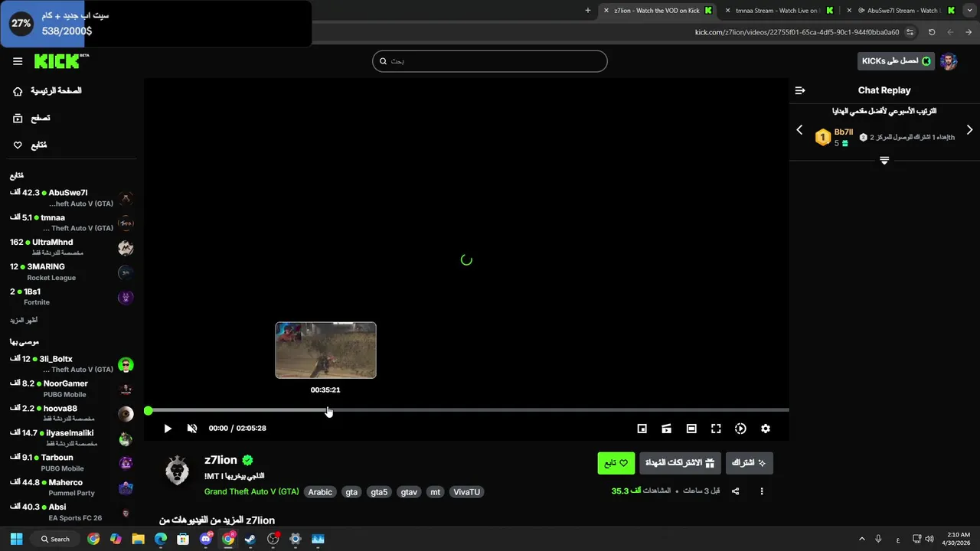
Task: Click the get KICKs button
Action: click(896, 61)
